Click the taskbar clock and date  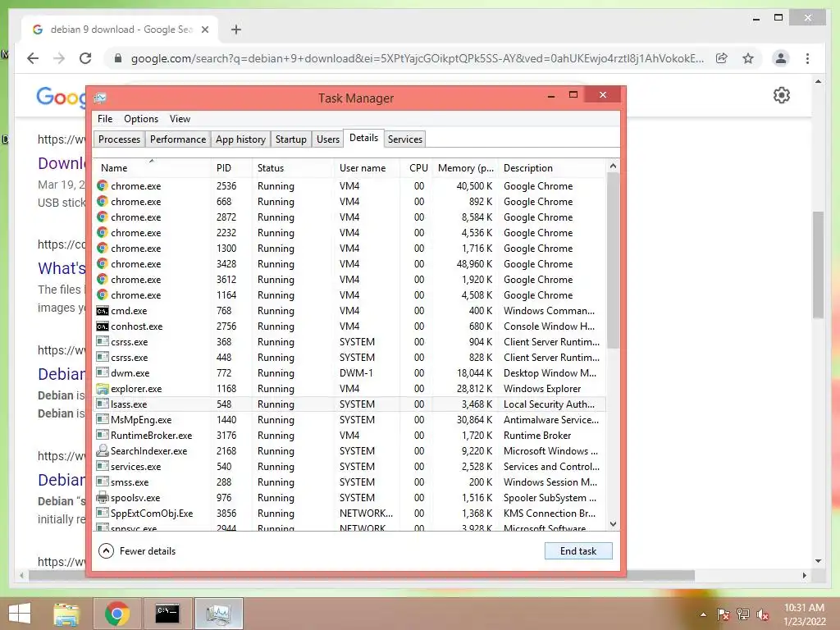[804, 614]
